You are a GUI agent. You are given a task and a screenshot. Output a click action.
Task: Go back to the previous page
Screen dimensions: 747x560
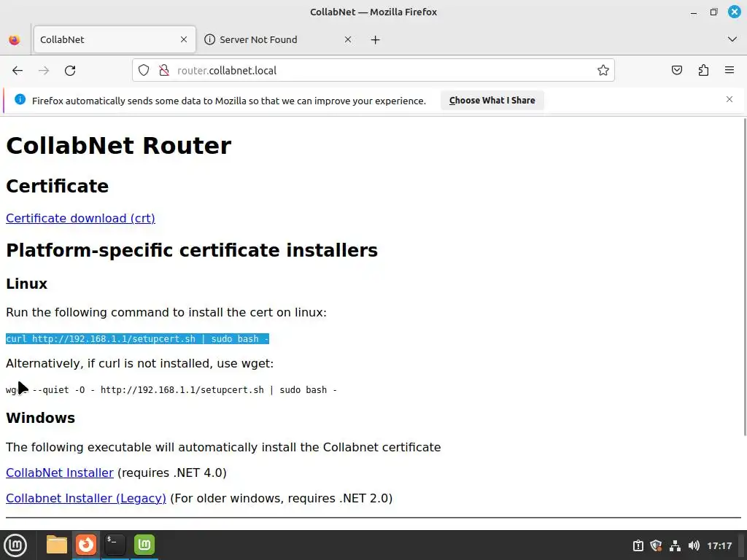tap(18, 71)
